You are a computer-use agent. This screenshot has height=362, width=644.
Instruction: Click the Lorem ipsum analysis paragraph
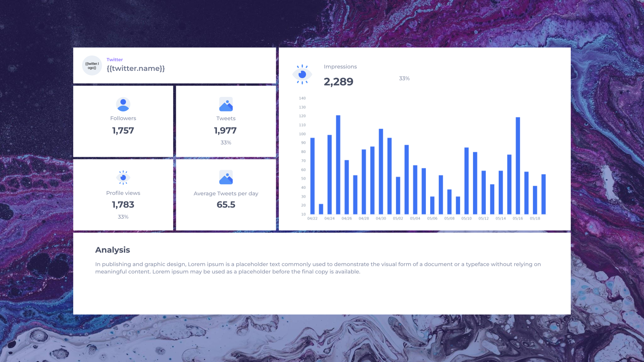coord(318,268)
